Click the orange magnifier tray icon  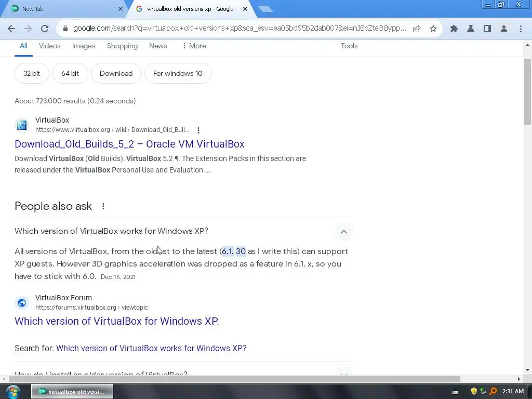[493, 392]
